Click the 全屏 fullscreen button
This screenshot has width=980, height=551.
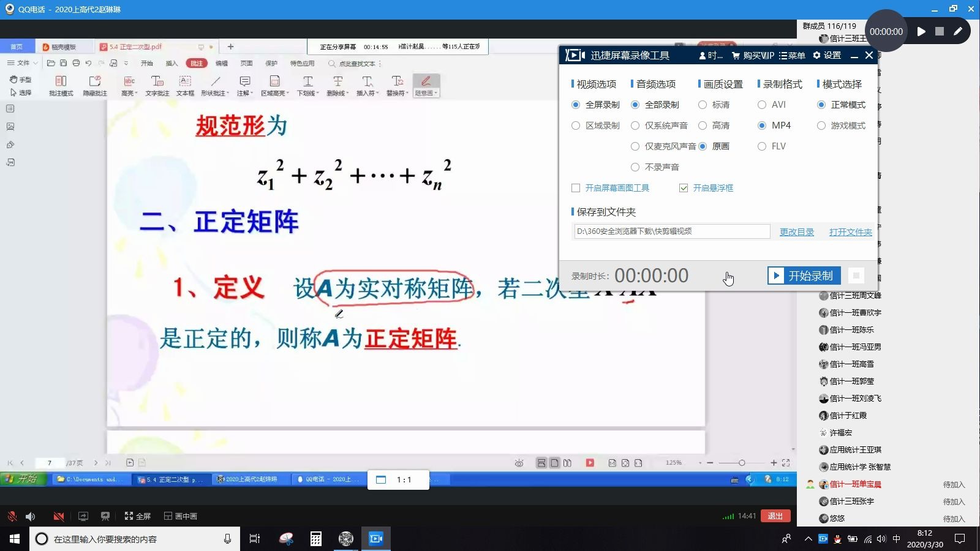pyautogui.click(x=137, y=516)
